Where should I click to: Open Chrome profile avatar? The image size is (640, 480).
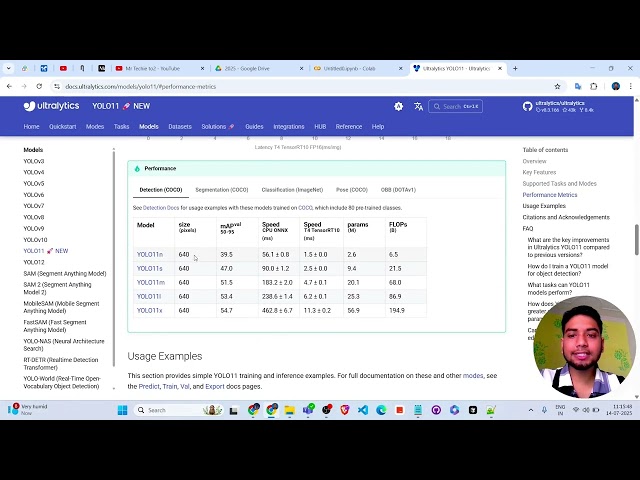[x=616, y=87]
